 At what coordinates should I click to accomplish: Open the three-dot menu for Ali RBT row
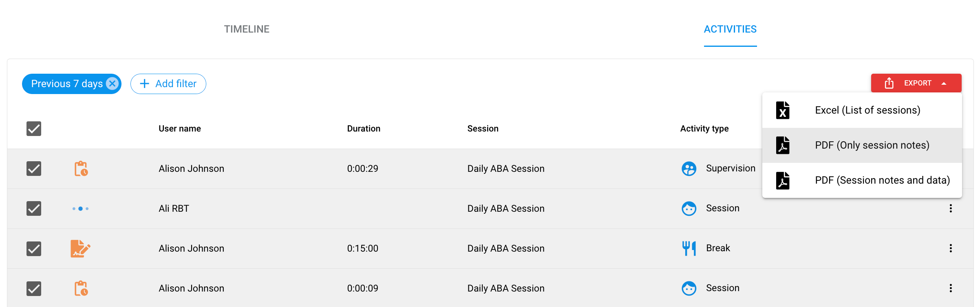950,208
